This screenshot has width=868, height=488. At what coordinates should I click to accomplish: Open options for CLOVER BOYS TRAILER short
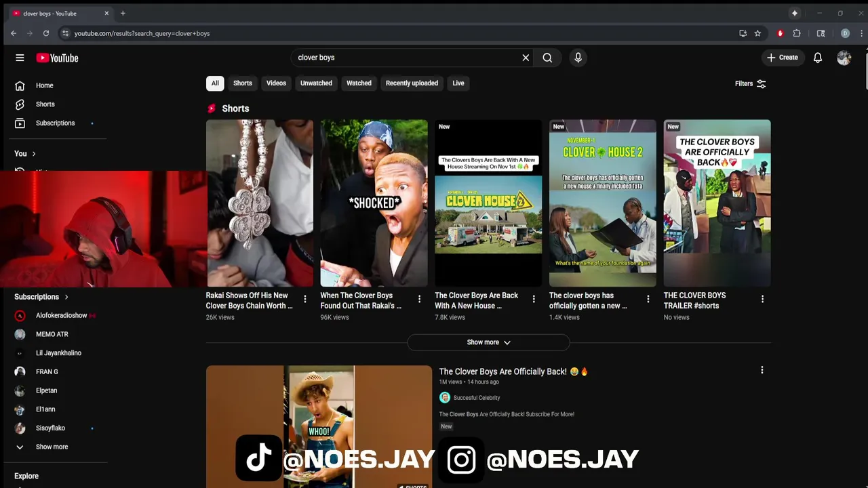click(762, 299)
